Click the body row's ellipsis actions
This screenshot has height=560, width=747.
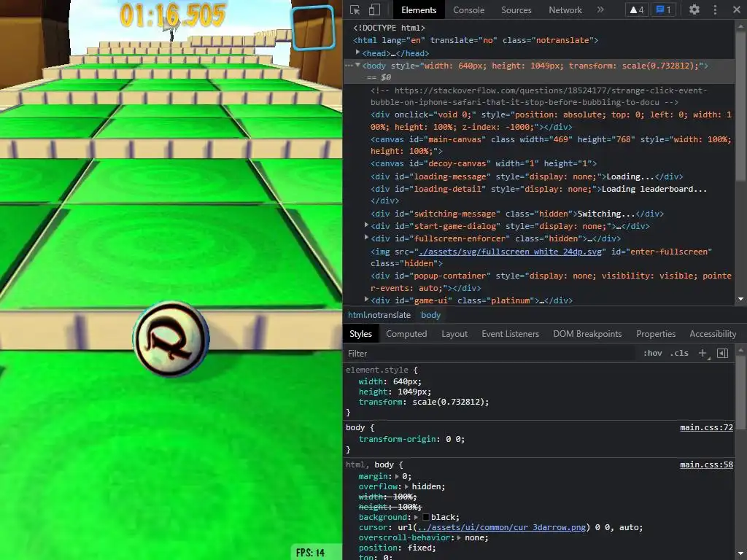[349, 66]
